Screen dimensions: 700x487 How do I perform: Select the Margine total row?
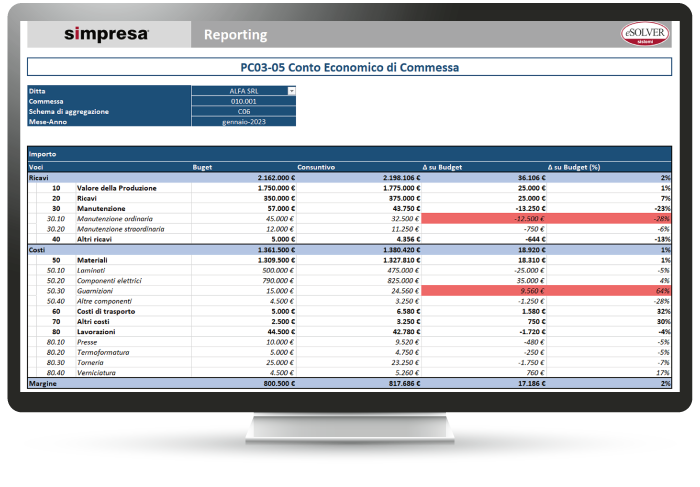[44, 383]
